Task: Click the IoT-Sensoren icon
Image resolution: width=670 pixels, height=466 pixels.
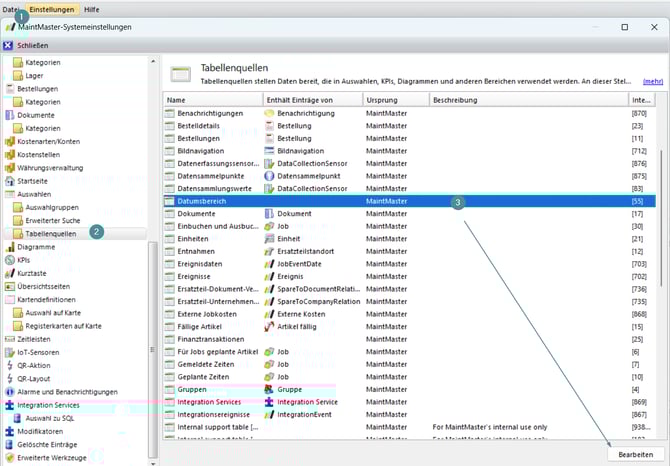Action: point(10,352)
